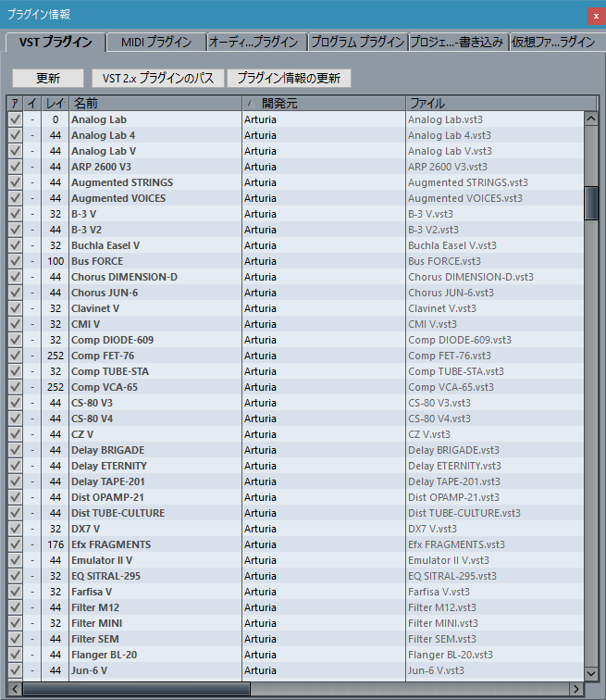This screenshot has height=700, width=606.
Task: Select the Delay ETERNITY name
Action: (109, 466)
